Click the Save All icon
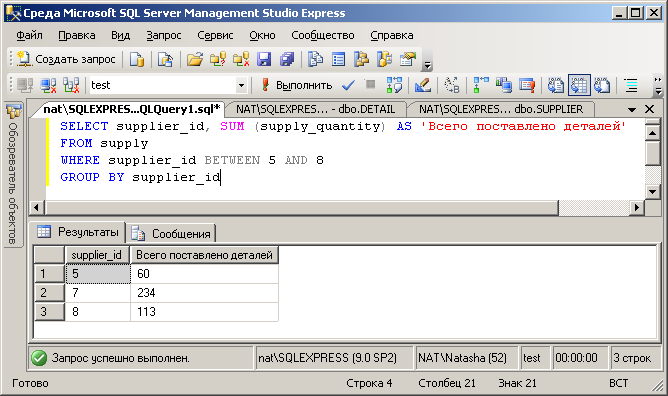Screen dimensions: 668x396 coord(287,59)
